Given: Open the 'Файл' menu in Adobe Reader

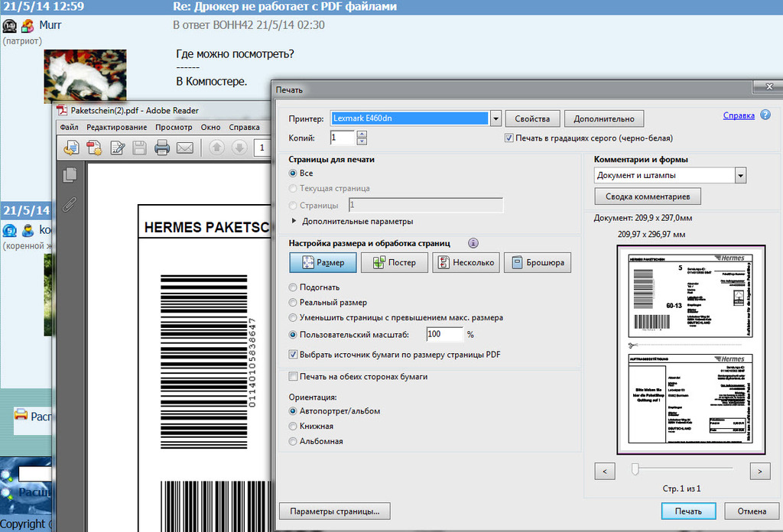Looking at the screenshot, I should click(70, 127).
